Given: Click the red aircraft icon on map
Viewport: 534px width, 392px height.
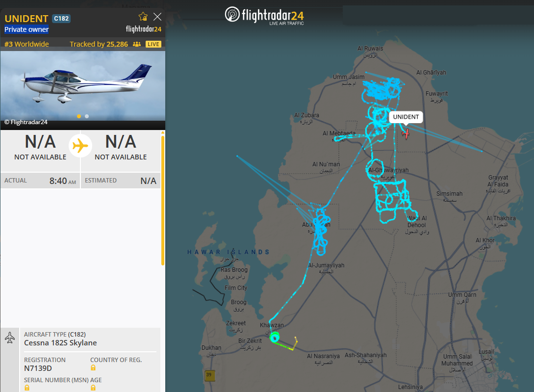Looking at the screenshot, I should click(406, 133).
